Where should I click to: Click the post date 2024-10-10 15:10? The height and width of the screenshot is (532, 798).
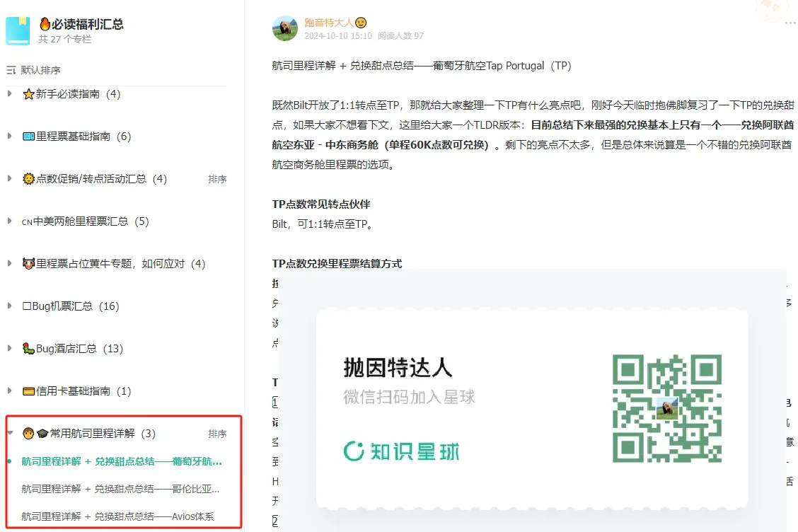point(338,35)
